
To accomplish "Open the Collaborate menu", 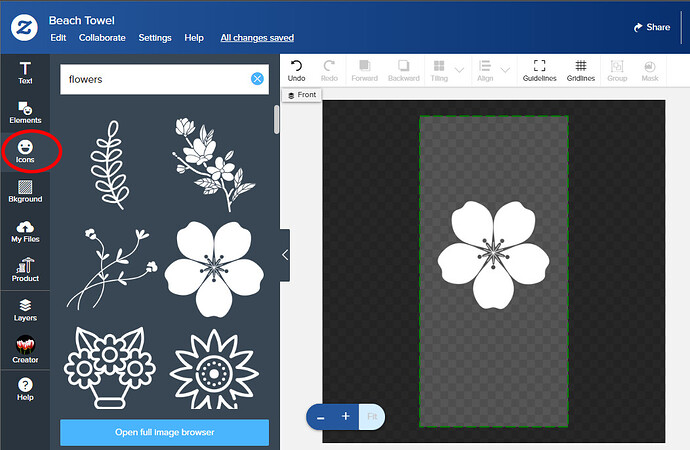I will (x=102, y=38).
